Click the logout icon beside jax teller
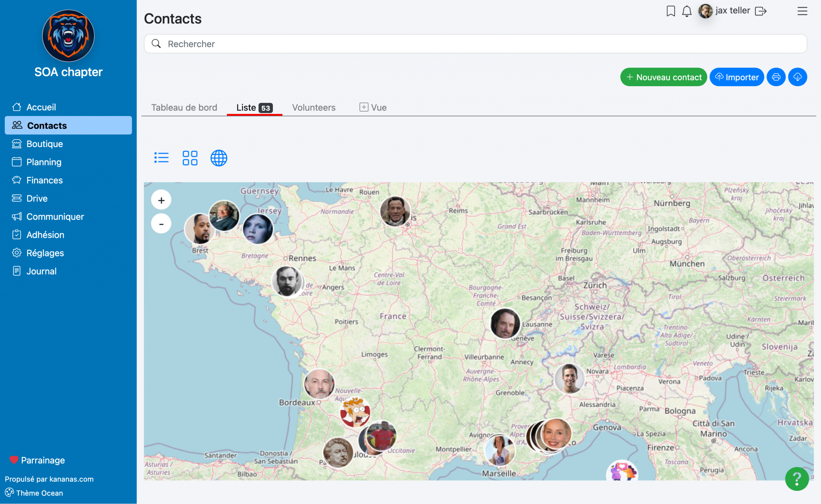Viewport: 821px width, 504px height. (760, 11)
